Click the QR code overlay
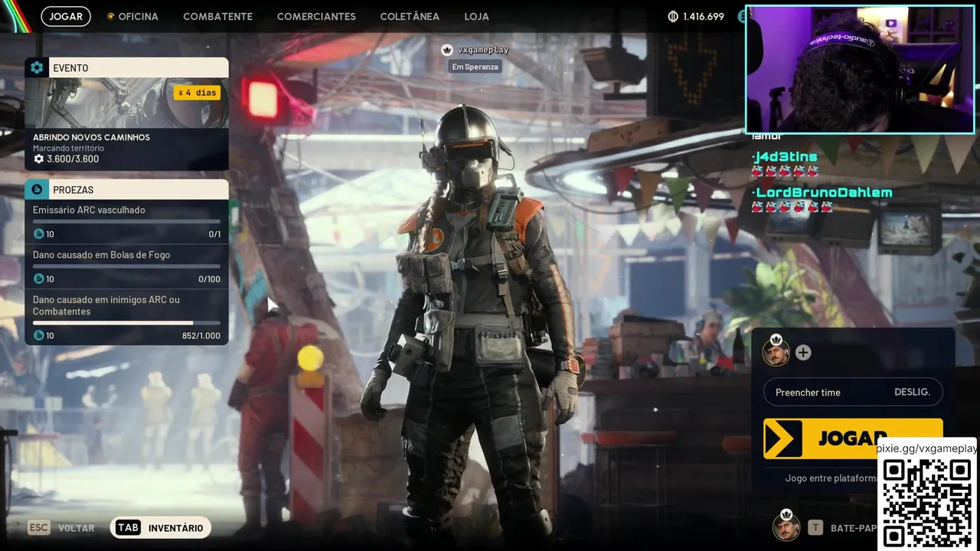Viewport: 980px width, 551px height. (x=927, y=502)
